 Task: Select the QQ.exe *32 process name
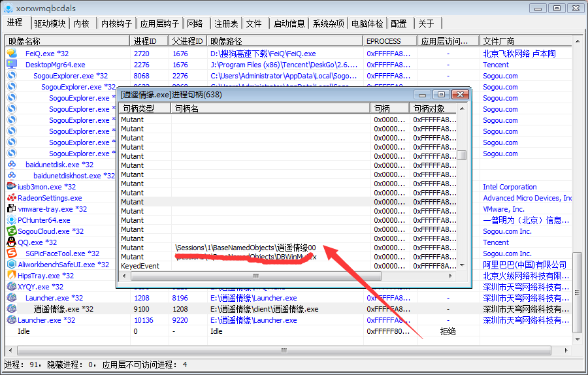click(37, 242)
